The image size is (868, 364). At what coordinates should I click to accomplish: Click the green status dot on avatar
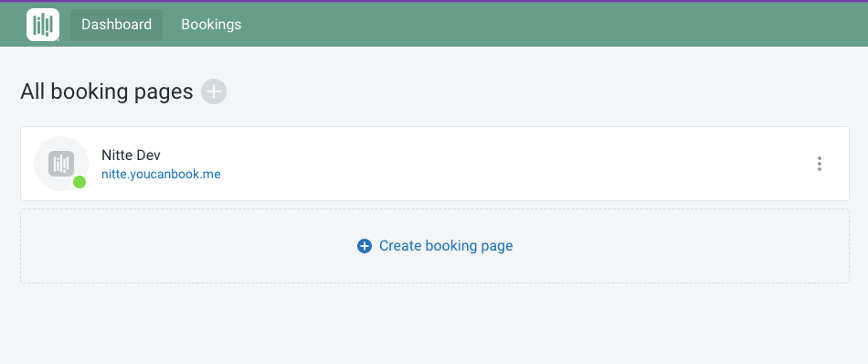click(79, 182)
